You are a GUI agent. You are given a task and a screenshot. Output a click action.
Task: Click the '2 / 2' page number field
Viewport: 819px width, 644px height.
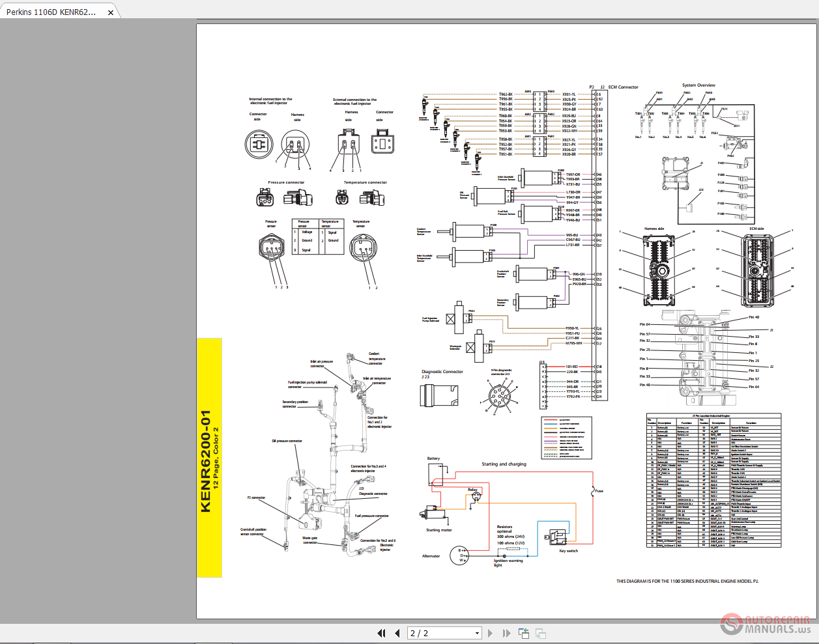[440, 633]
